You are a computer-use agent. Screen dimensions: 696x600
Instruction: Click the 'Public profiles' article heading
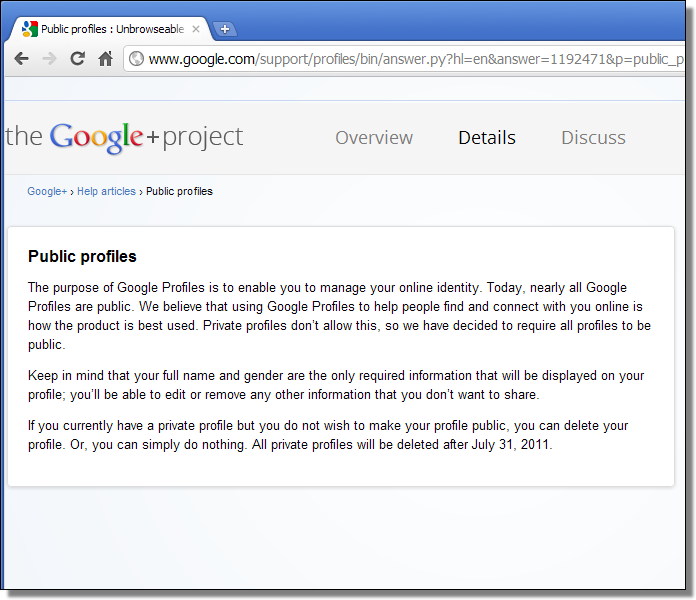click(x=82, y=257)
